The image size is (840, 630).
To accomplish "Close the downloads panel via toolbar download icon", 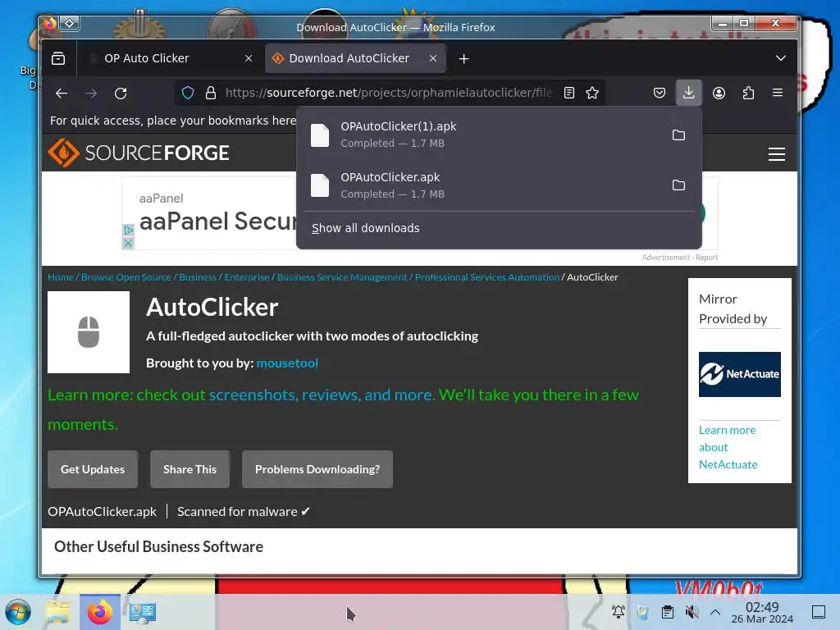I will [x=688, y=93].
